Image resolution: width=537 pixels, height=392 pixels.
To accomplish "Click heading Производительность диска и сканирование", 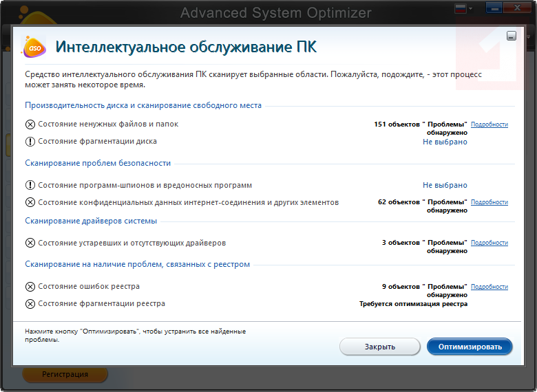I will coord(143,105).
